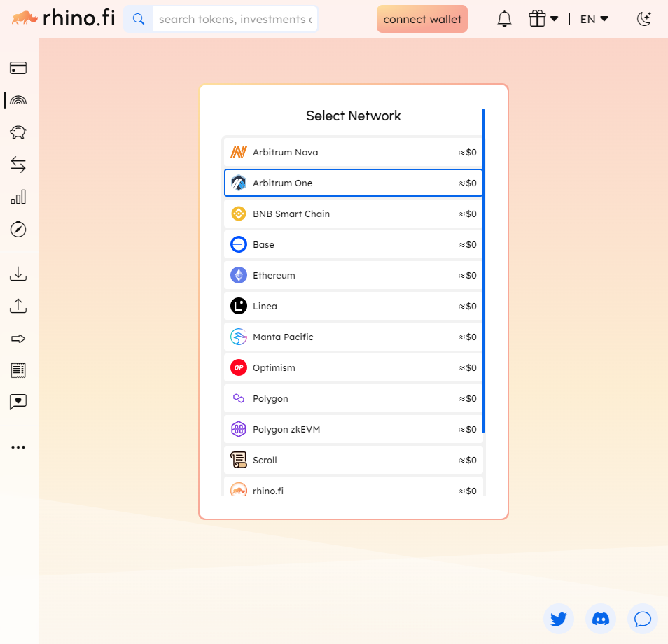Click the Scroll network logo icon
This screenshot has width=668, height=644.
(x=239, y=460)
